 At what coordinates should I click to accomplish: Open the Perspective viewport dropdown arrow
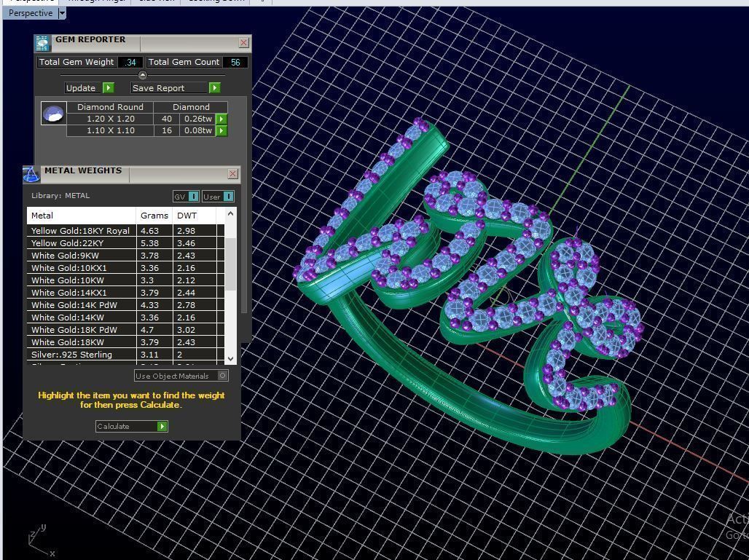[62, 13]
